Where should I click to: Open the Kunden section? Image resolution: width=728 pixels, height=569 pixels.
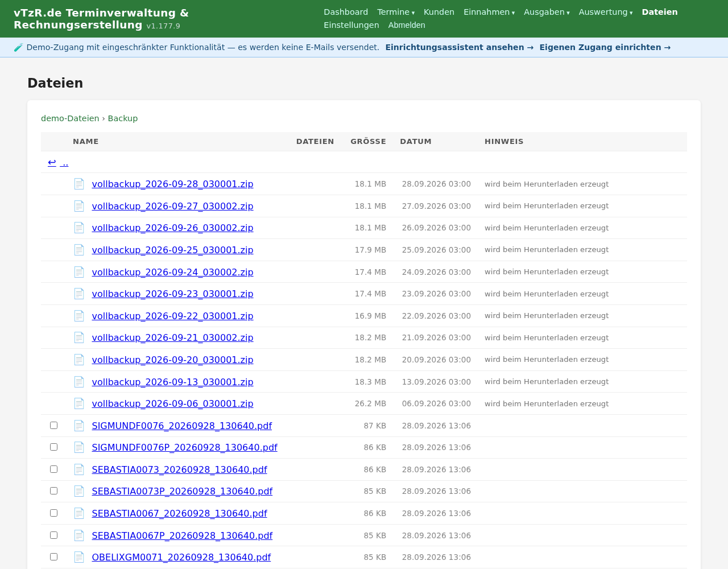pyautogui.click(x=439, y=12)
